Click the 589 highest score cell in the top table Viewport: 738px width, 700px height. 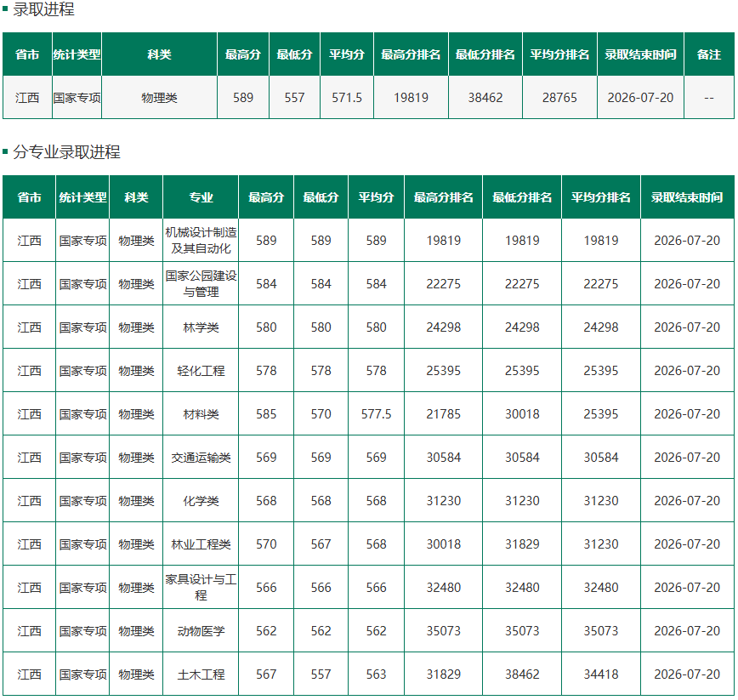tap(243, 98)
